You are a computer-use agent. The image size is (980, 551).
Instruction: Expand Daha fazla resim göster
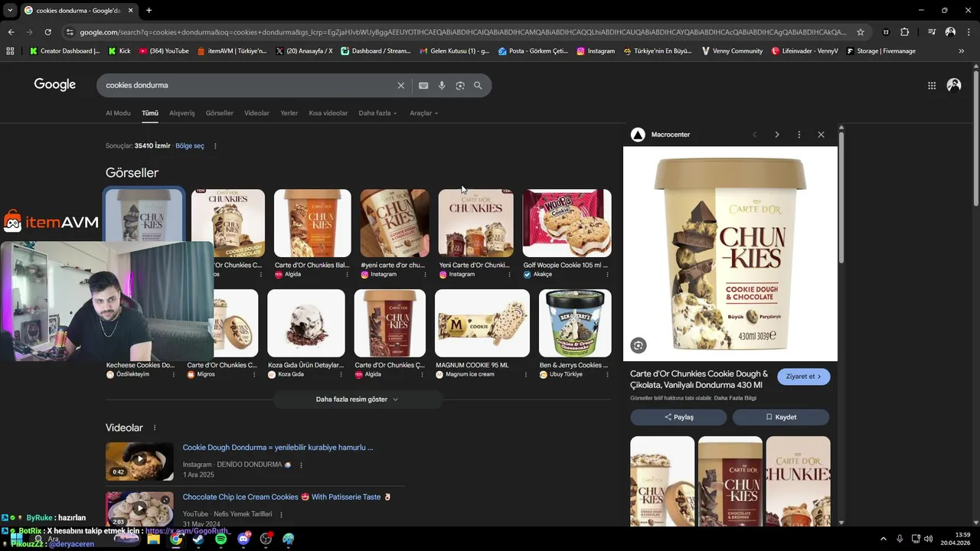(358, 399)
